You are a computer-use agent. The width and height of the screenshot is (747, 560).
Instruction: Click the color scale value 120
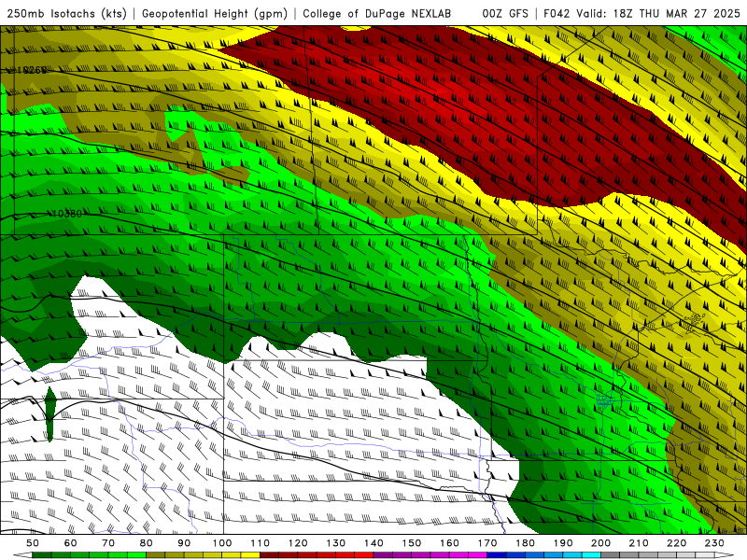pyautogui.click(x=298, y=543)
